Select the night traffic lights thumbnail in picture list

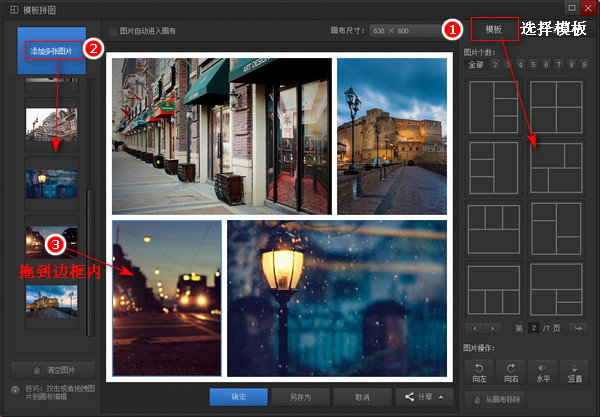click(52, 242)
